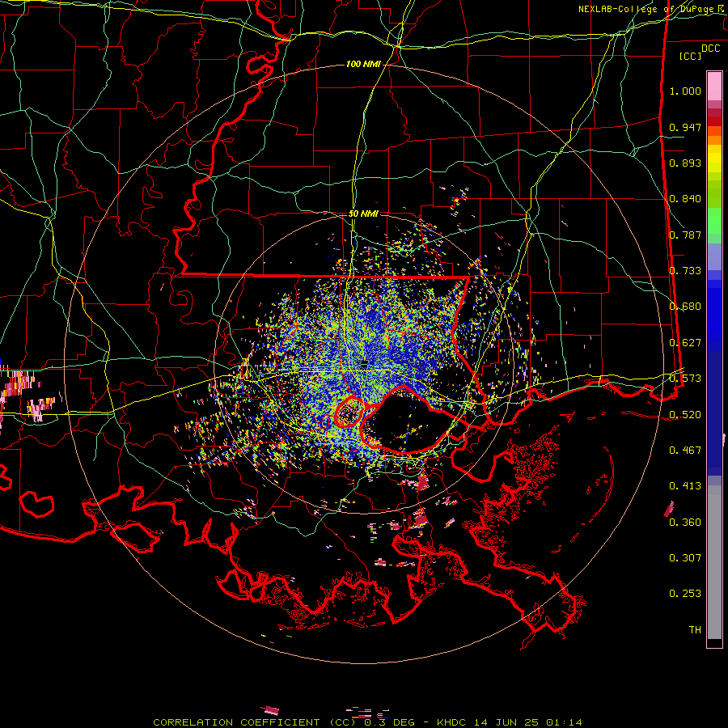Select the 0.947 legend value

pos(685,127)
